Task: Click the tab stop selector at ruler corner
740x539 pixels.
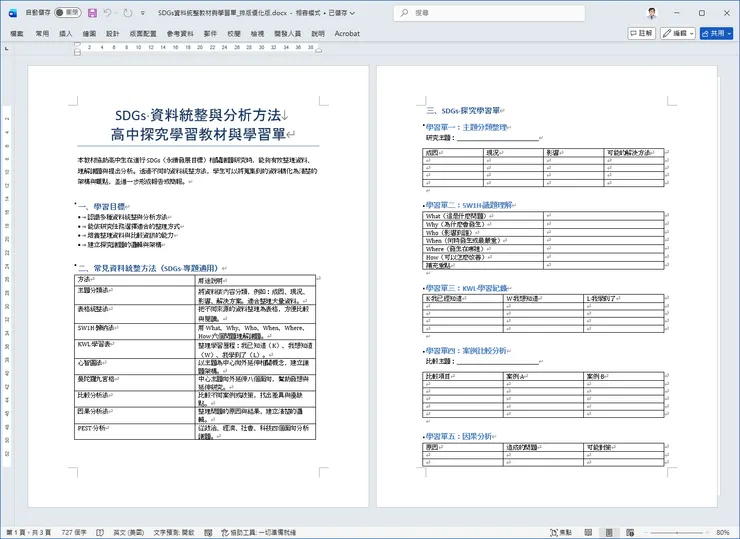Action: coord(7,48)
